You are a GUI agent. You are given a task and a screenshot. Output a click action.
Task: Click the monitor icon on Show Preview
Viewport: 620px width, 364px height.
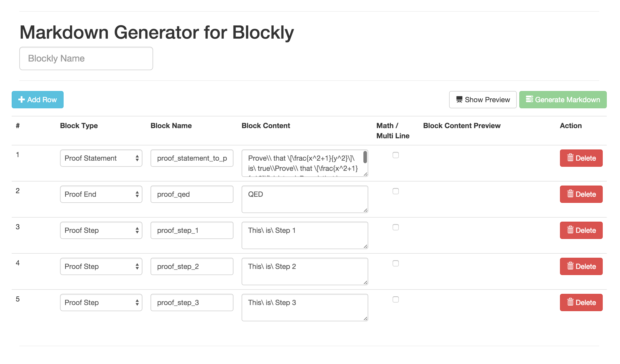[459, 99]
